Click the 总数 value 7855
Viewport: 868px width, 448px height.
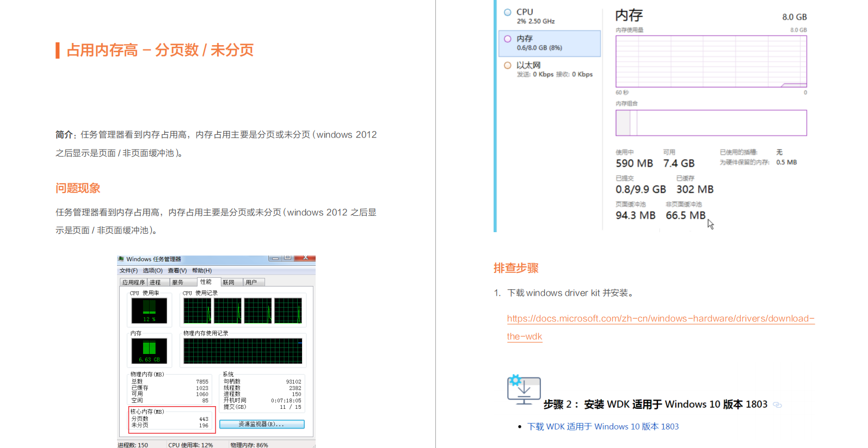click(202, 382)
